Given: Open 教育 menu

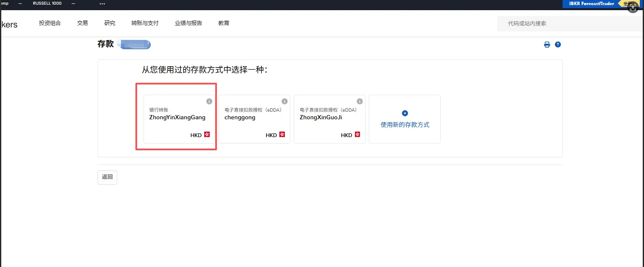Looking at the screenshot, I should coord(224,23).
